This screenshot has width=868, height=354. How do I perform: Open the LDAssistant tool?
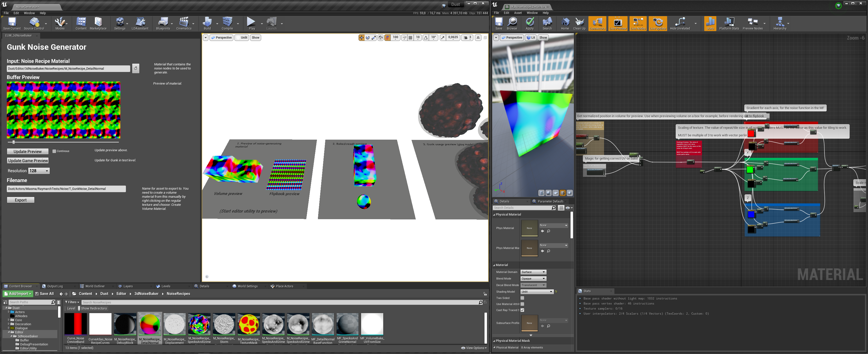click(x=140, y=23)
